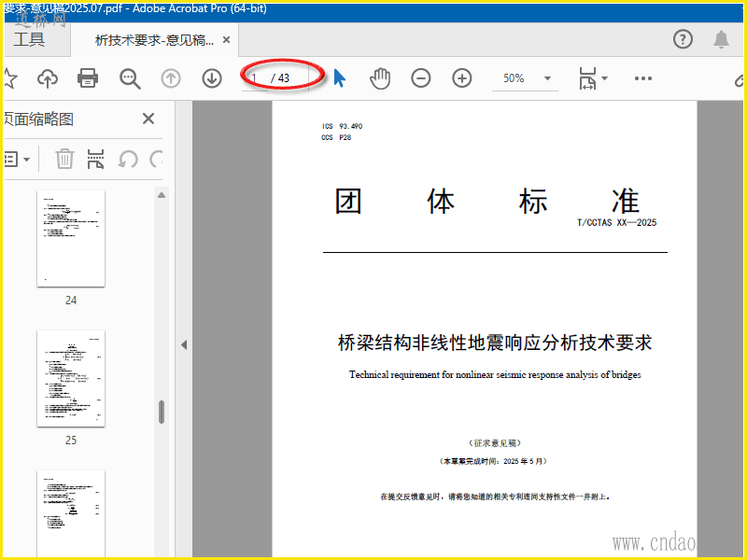Screen dimensions: 747x560
Task: Click the thumbnails panel scrollbar handle
Action: click(162, 412)
